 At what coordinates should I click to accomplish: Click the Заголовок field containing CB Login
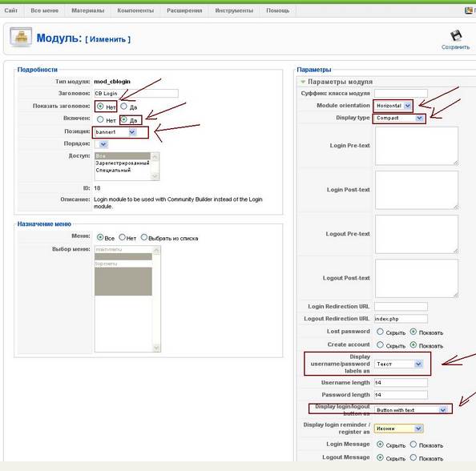[136, 94]
